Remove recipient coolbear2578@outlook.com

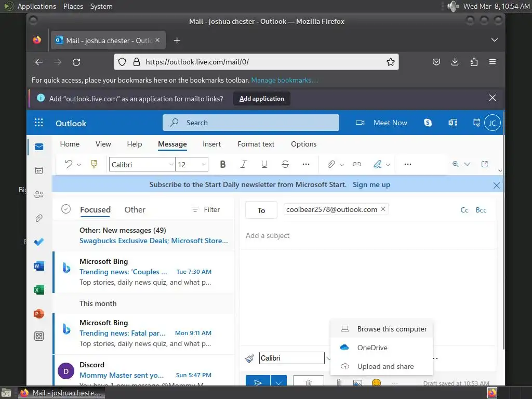(x=383, y=209)
